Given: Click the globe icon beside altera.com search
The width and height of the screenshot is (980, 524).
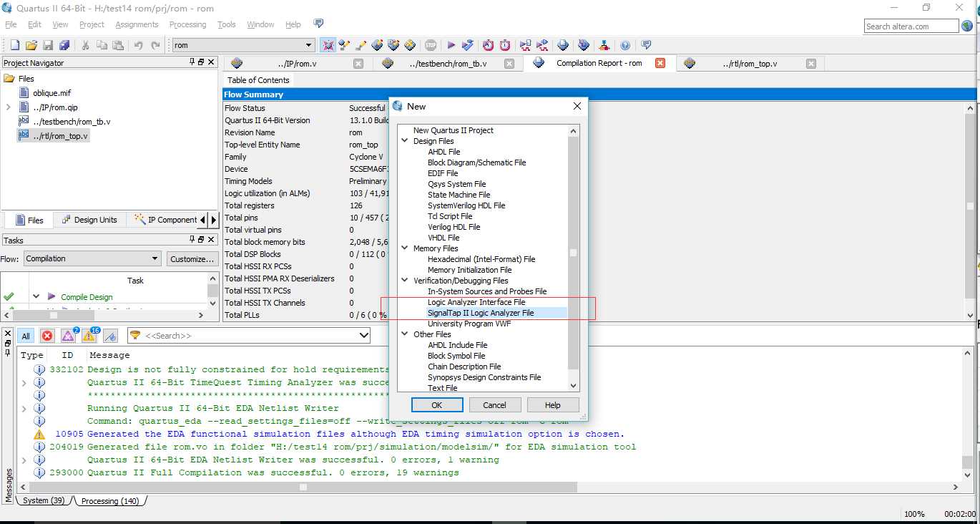Looking at the screenshot, I should [x=968, y=26].
